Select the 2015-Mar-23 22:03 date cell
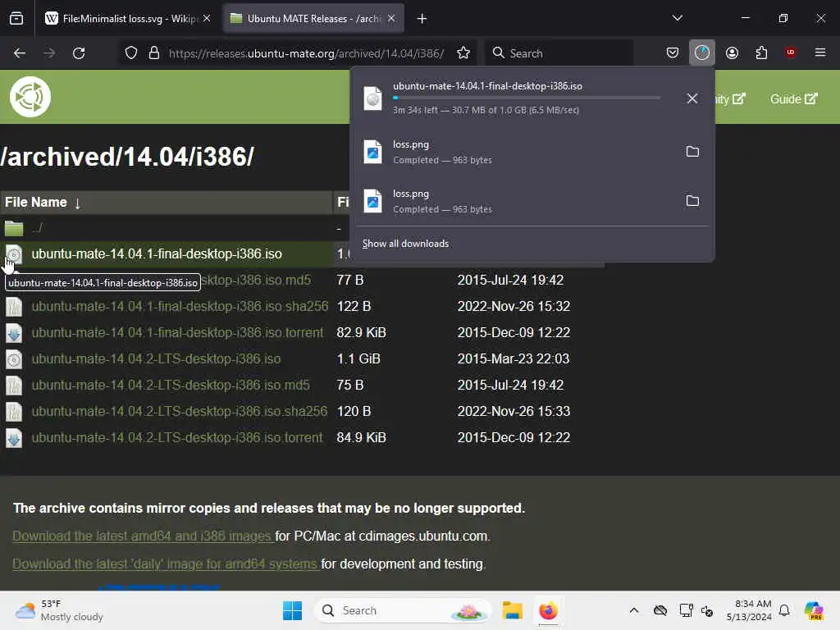This screenshot has width=840, height=630. point(514,359)
